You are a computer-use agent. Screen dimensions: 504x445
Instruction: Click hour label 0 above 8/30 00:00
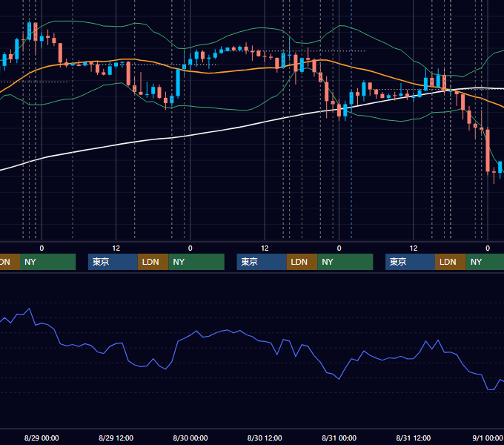tap(190, 248)
